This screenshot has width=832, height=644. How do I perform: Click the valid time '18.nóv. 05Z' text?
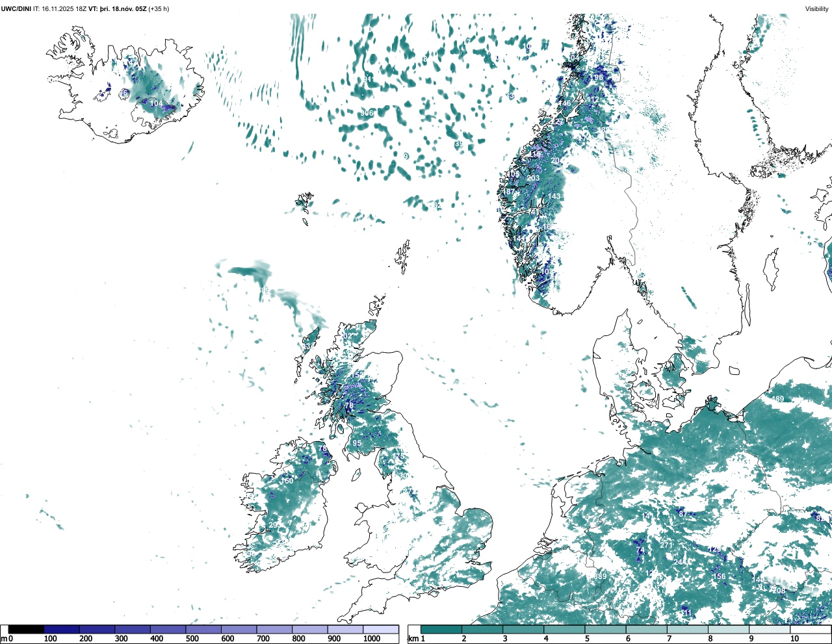point(130,9)
